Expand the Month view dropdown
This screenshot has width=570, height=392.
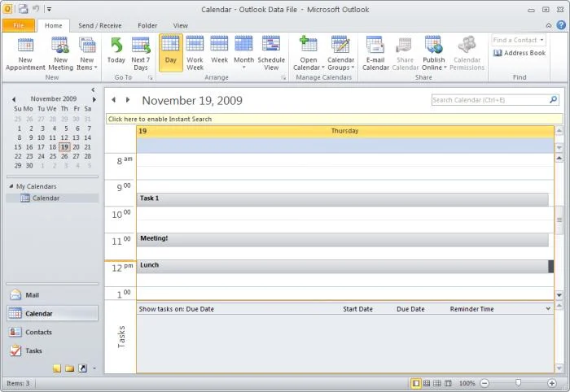point(244,68)
